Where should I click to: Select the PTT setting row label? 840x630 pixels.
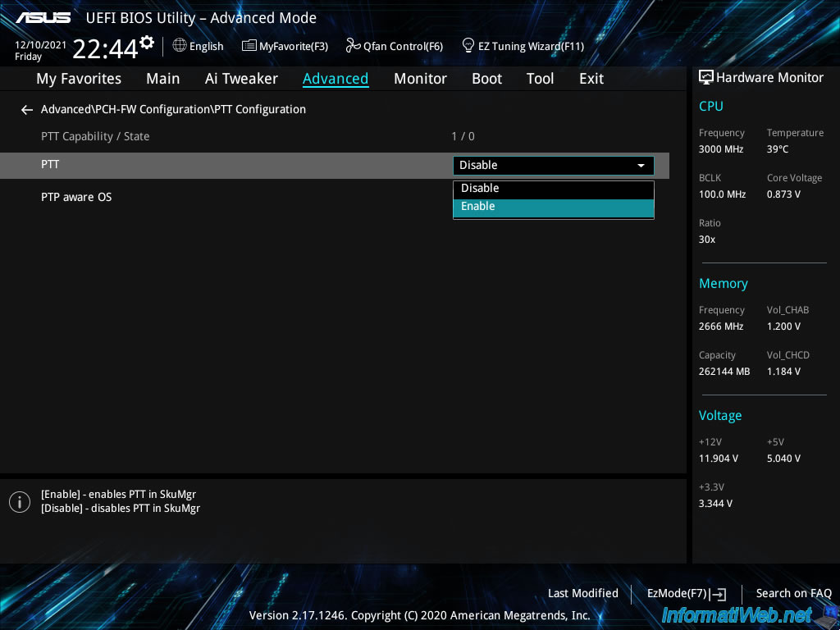click(x=50, y=164)
